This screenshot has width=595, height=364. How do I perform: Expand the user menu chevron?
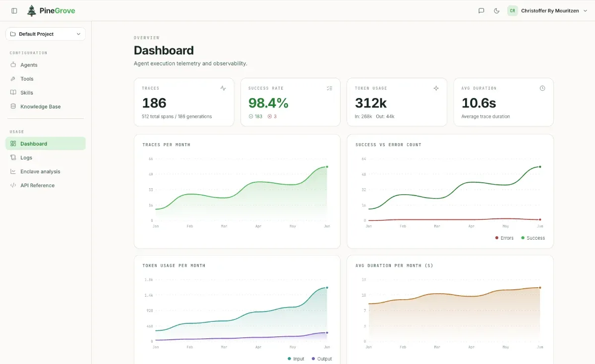585,10
